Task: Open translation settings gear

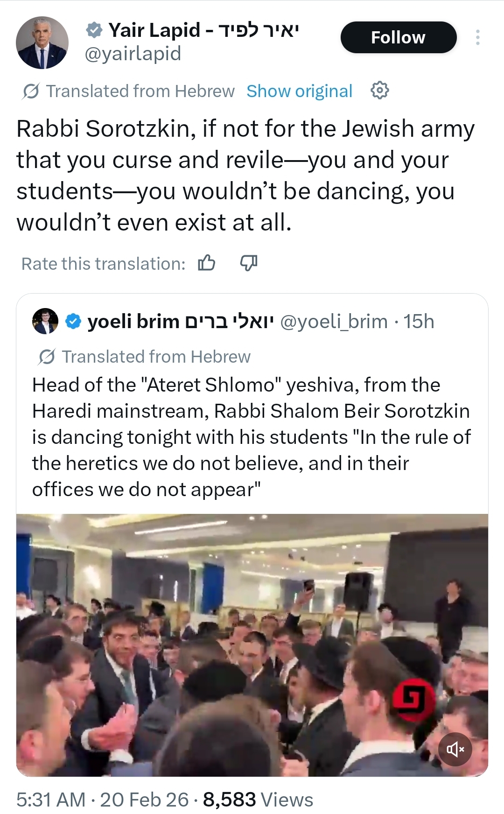Action: click(x=379, y=90)
